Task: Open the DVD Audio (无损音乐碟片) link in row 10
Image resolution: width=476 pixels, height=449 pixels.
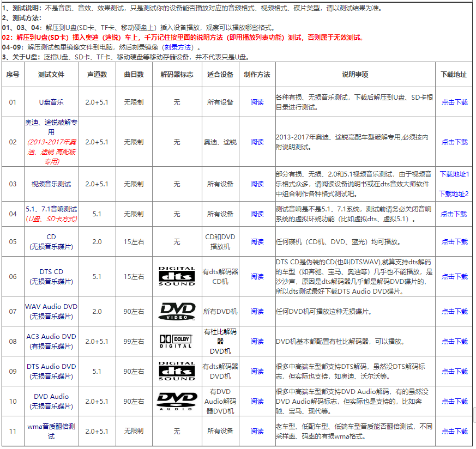Action: [51, 401]
